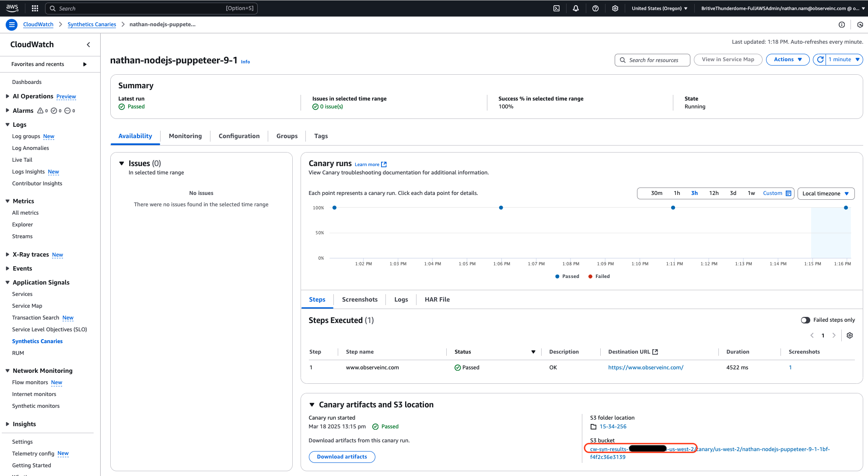The image size is (868, 476).
Task: Open the Screenshots tab
Action: tap(360, 299)
